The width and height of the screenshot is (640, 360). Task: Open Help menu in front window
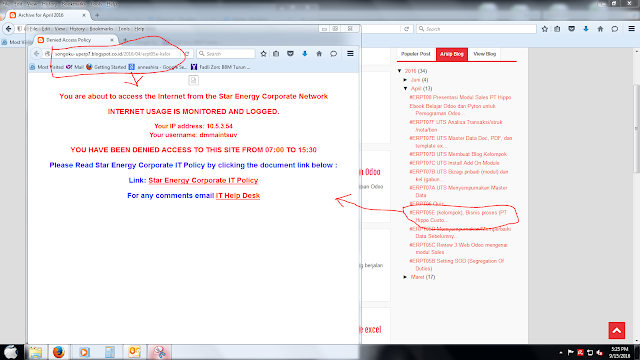point(139,29)
